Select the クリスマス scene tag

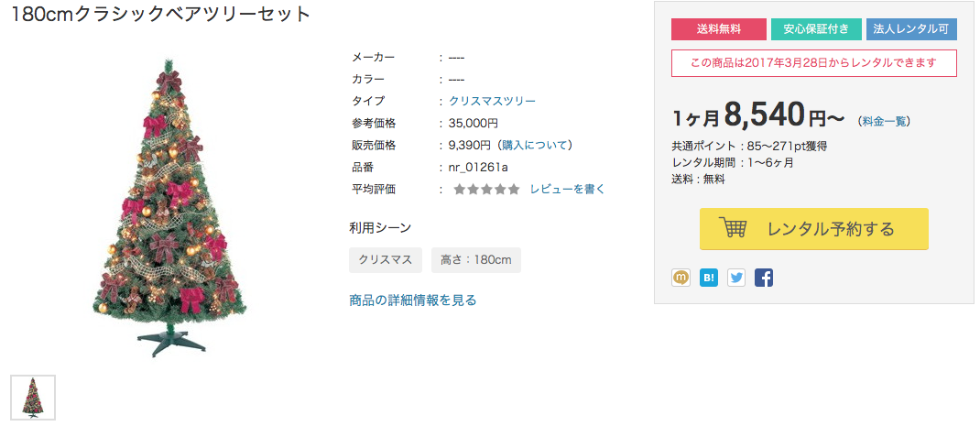[386, 260]
